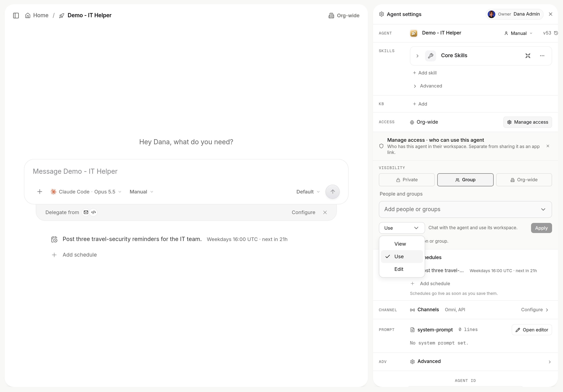Image resolution: width=563 pixels, height=392 pixels.
Task: Click the Apply button
Action: [541, 228]
